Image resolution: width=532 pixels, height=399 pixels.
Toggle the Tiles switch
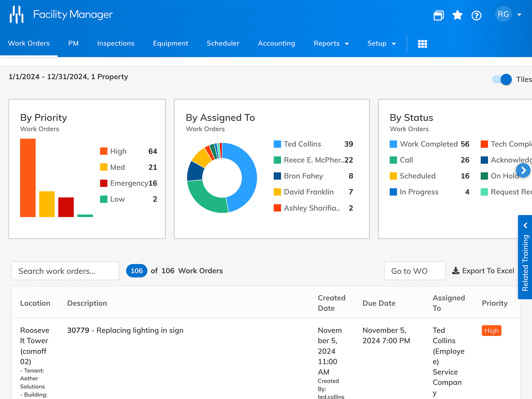click(x=502, y=80)
